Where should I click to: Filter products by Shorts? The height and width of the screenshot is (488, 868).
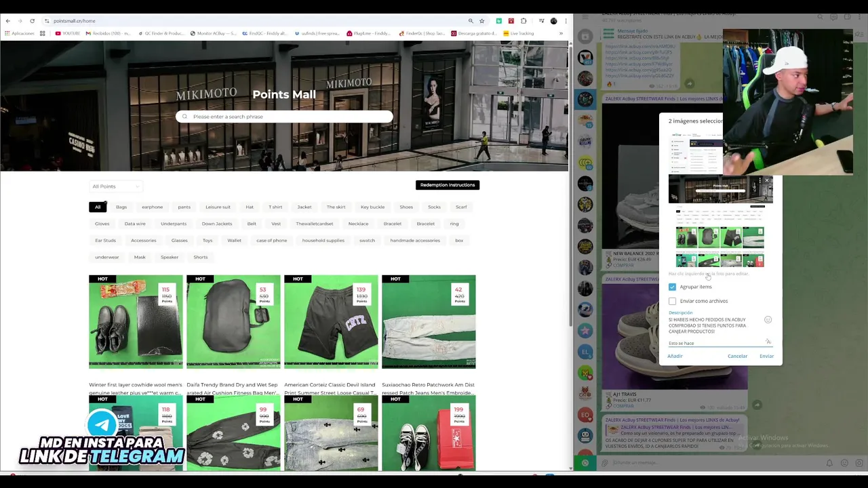point(201,258)
